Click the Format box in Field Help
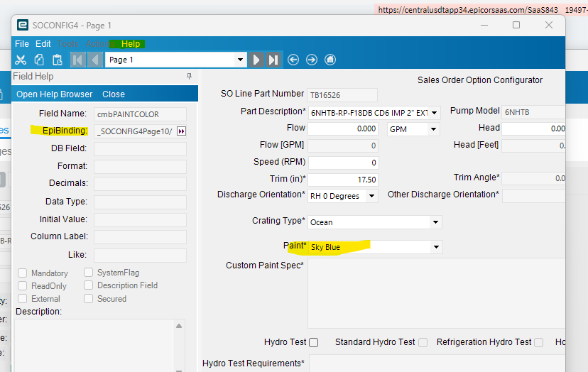Image resolution: width=588 pixels, height=372 pixels. click(140, 167)
